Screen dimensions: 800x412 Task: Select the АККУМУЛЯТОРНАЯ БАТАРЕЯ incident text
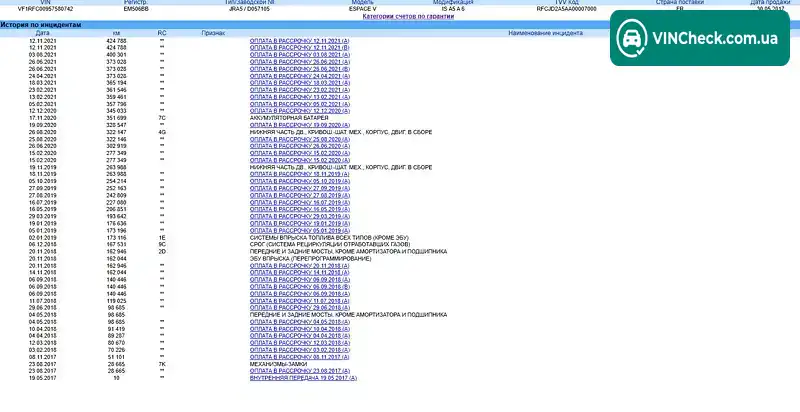tap(289, 118)
